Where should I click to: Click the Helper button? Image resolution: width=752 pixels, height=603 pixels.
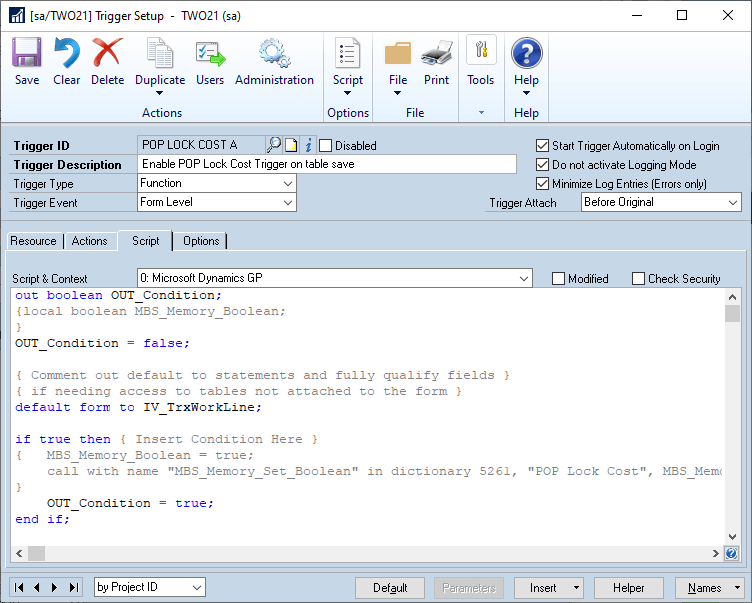pyautogui.click(x=628, y=588)
